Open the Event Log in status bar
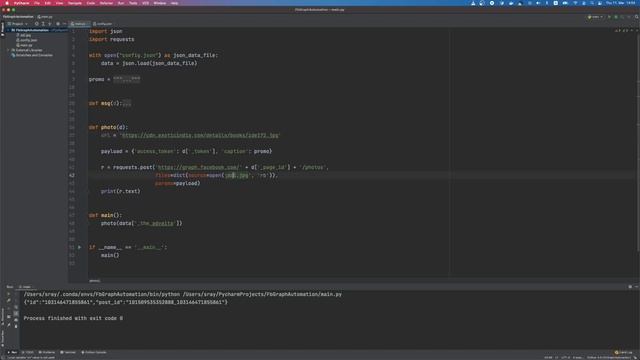Viewport: 640px width, 360px height. coord(624,352)
